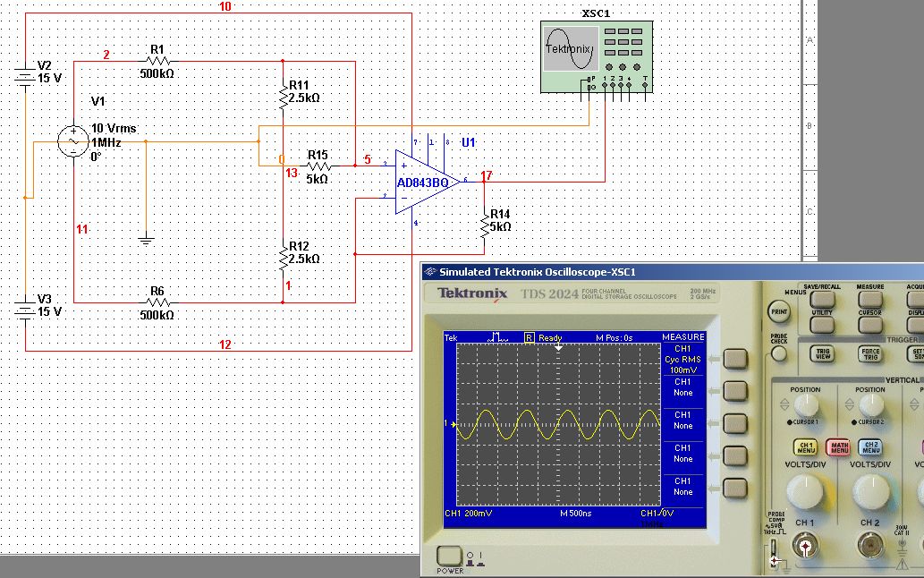Click the XSC1 label above instrument
This screenshot has width=924, height=578.
pos(596,13)
